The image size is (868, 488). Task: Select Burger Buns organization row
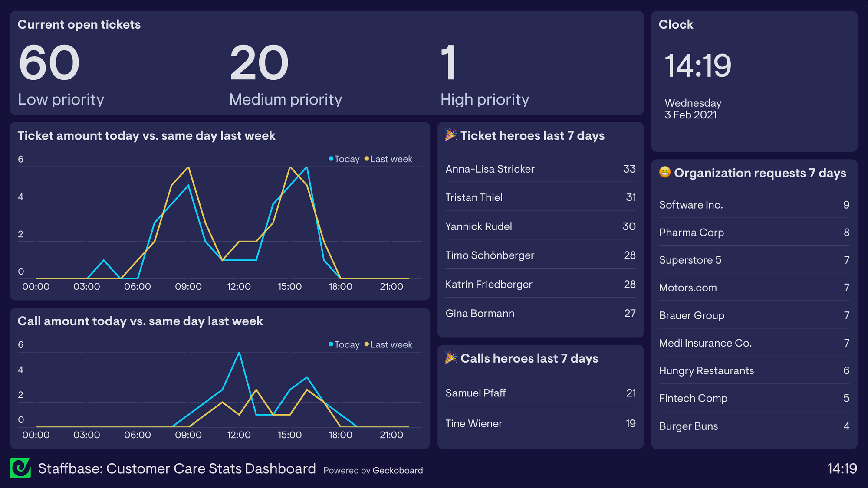[x=688, y=426]
